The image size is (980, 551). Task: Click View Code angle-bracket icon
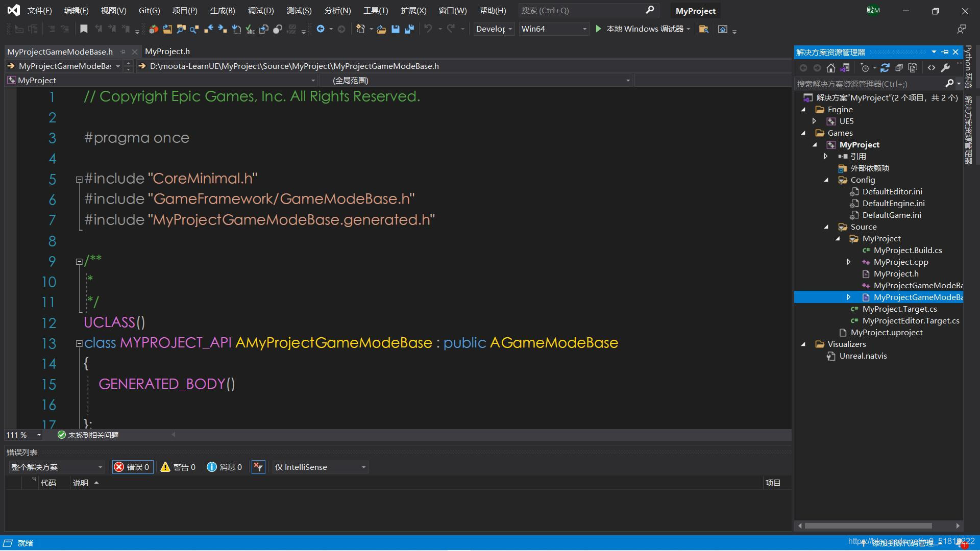[932, 68]
